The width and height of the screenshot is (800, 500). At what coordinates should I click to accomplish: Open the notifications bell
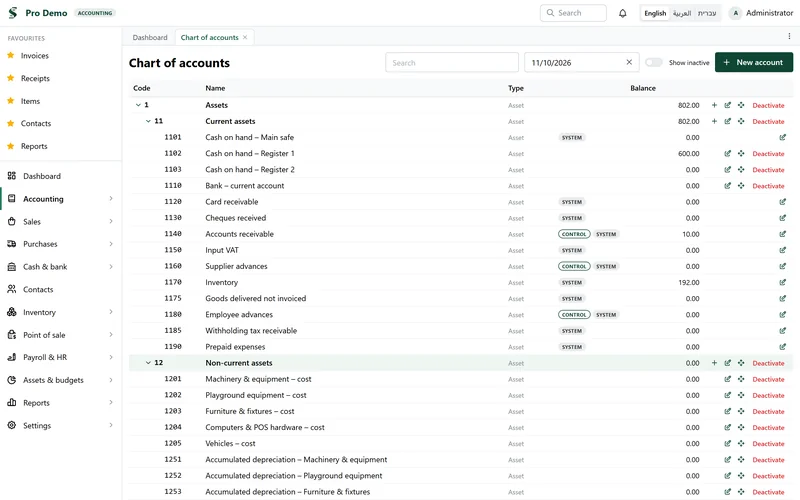[622, 13]
